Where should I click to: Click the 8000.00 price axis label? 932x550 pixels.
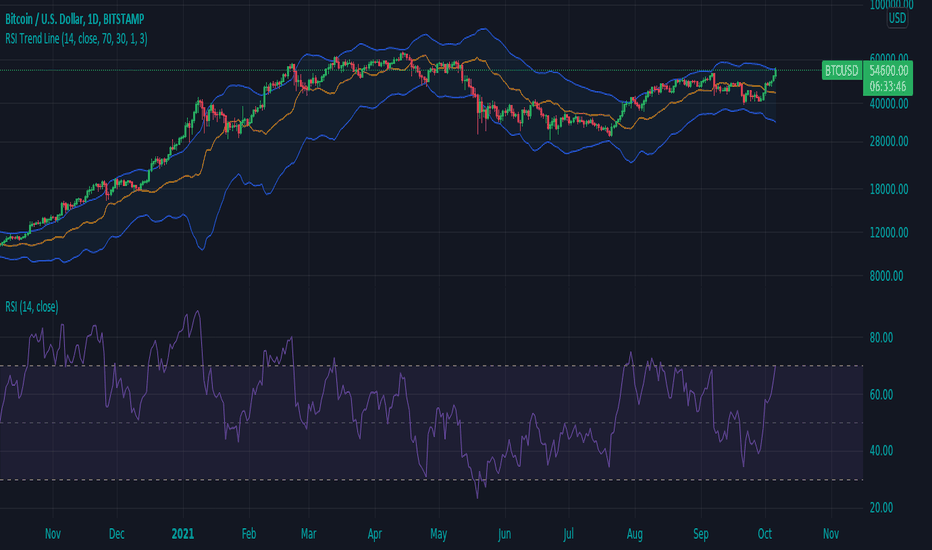click(886, 276)
